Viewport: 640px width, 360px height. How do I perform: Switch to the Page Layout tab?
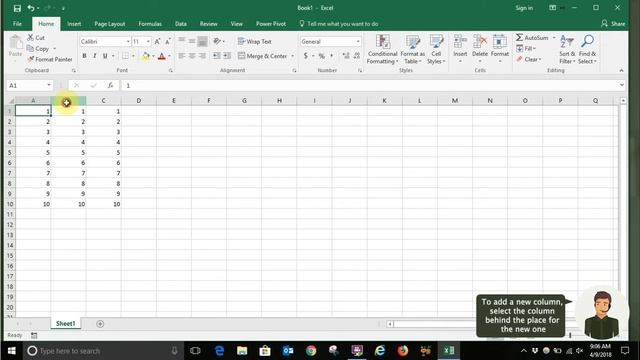[109, 24]
